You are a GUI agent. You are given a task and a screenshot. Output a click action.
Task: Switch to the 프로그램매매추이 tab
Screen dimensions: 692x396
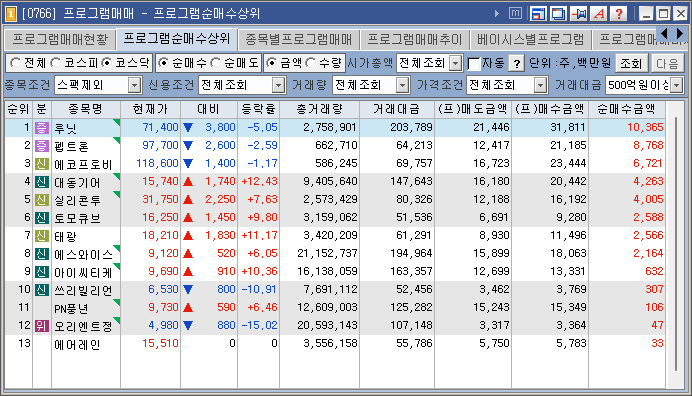pyautogui.click(x=415, y=40)
